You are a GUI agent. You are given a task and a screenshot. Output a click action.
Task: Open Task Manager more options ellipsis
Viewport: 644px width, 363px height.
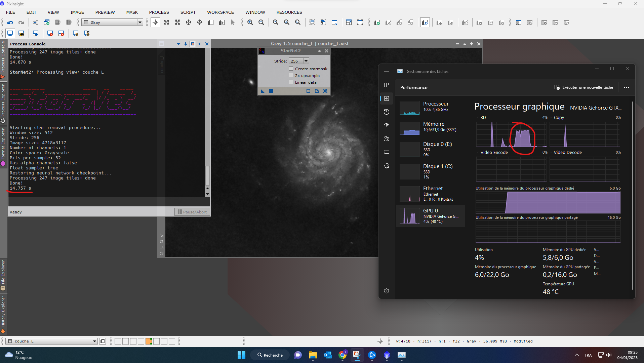pyautogui.click(x=627, y=87)
